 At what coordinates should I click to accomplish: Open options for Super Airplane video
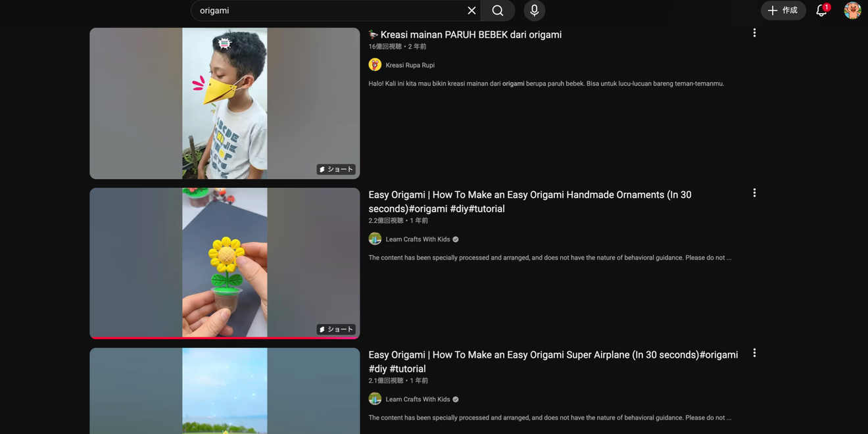click(754, 353)
